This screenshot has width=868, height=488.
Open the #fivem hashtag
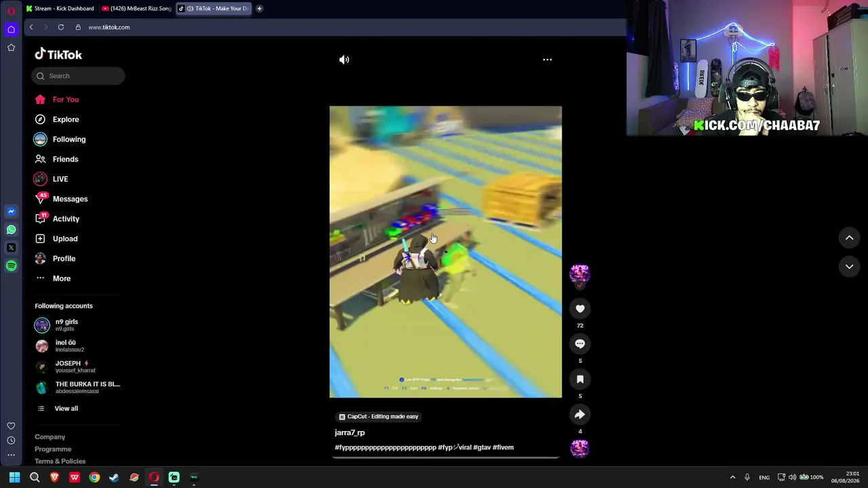[503, 447]
